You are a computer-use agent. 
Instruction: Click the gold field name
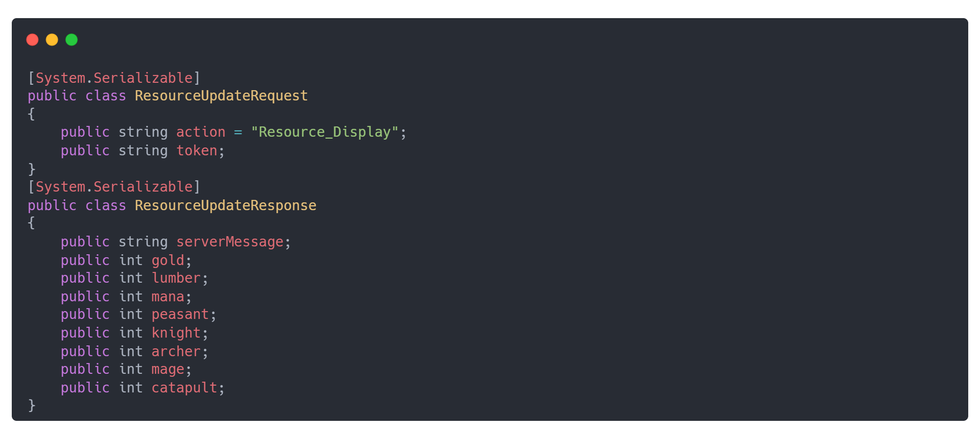point(168,260)
